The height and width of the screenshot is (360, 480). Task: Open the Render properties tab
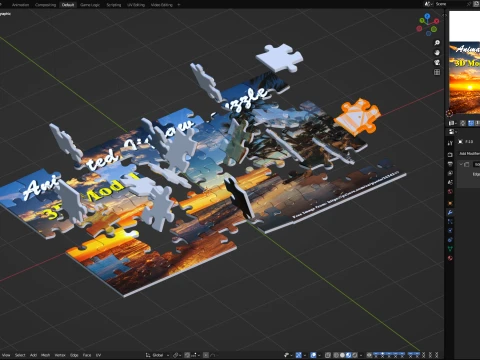point(450,154)
